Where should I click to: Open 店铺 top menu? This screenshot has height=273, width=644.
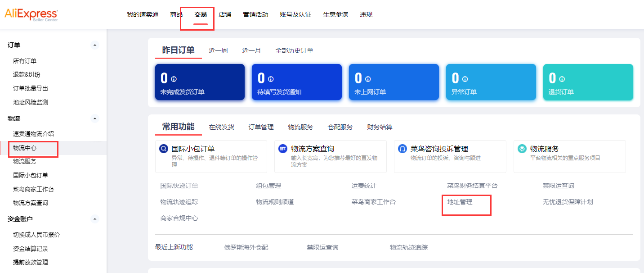point(225,14)
